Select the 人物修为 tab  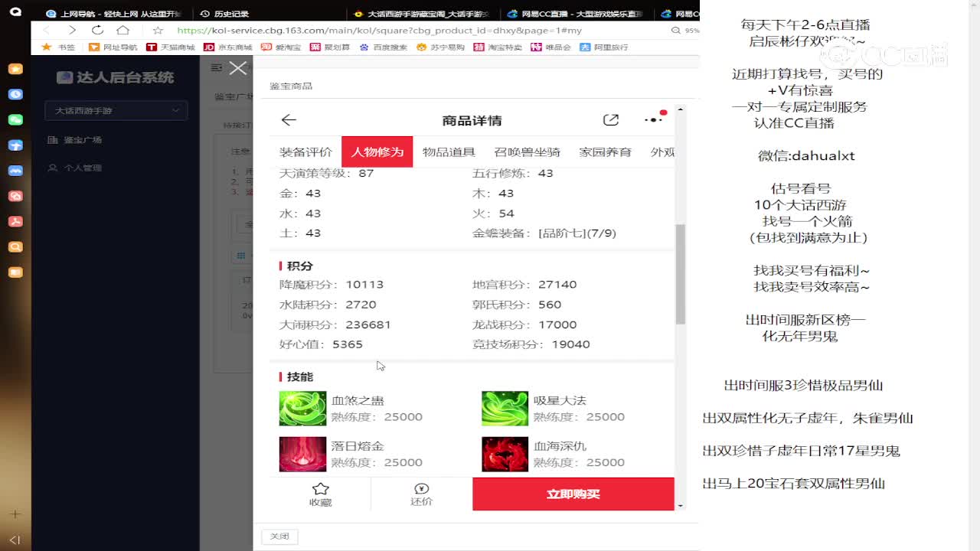(377, 152)
